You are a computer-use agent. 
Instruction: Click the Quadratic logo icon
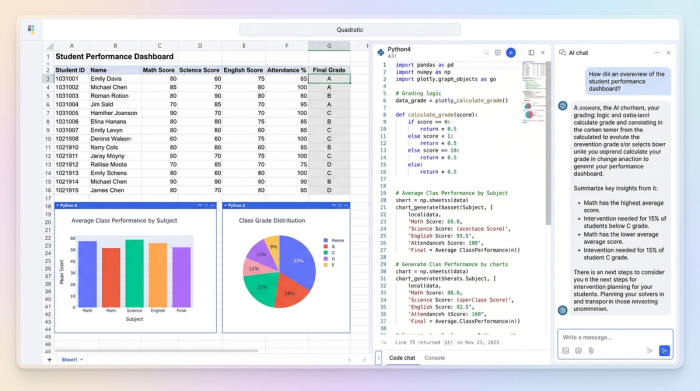31,29
